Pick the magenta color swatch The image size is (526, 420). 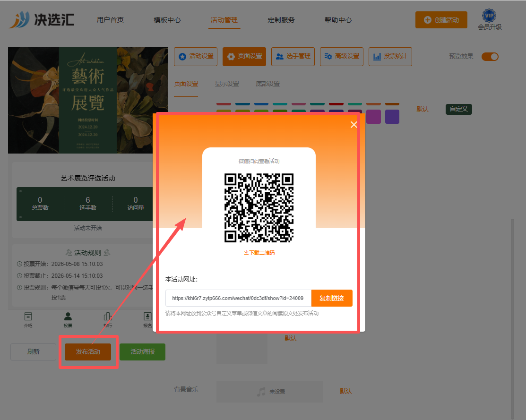(x=373, y=117)
